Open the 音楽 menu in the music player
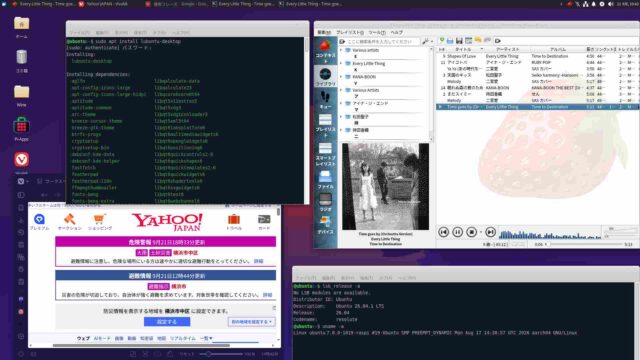The image size is (640, 360). [324, 32]
